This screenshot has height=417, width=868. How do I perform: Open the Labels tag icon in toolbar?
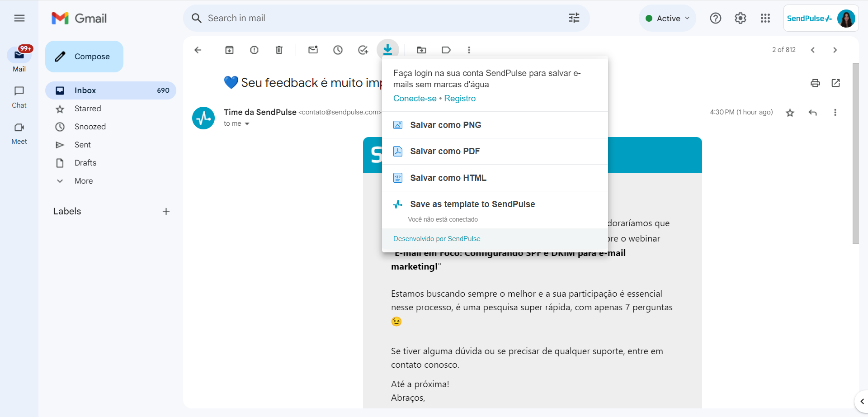(446, 50)
